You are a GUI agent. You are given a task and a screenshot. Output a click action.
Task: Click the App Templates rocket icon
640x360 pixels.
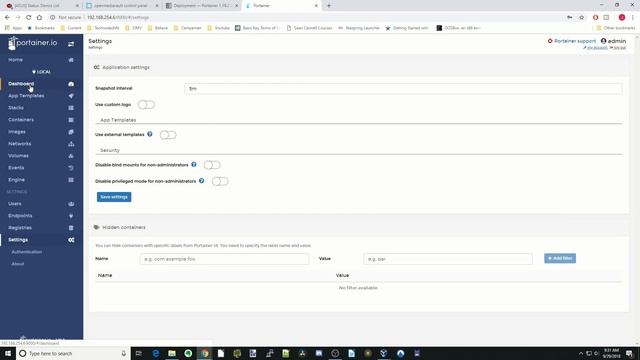tap(71, 96)
